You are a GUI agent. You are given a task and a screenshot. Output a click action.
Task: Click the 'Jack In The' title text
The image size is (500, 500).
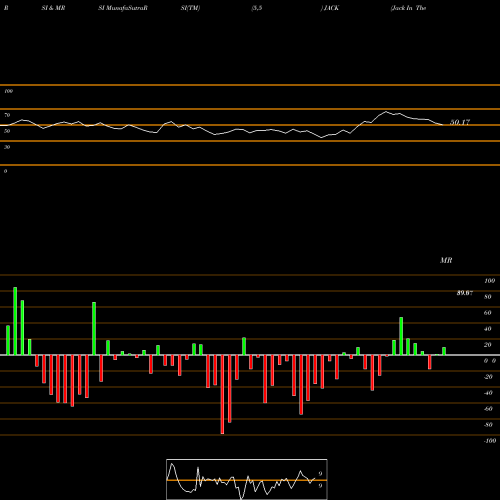(408, 8)
